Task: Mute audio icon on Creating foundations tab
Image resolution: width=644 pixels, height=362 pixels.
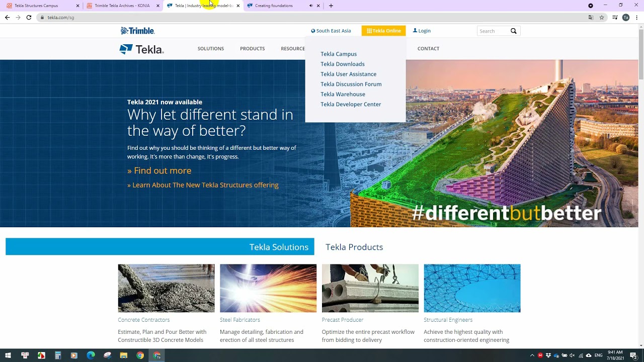Action: 311,6
